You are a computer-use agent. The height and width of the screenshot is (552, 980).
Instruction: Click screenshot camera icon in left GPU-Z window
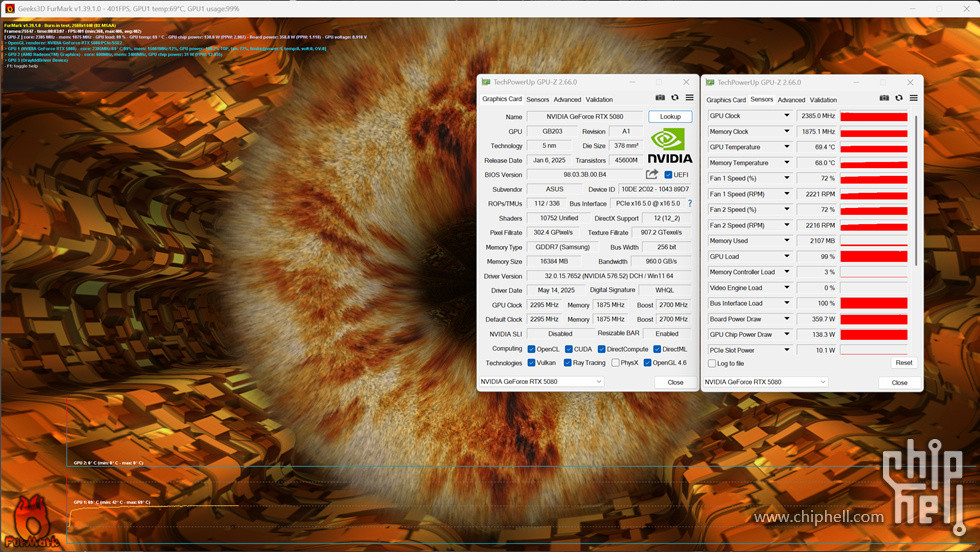coord(660,98)
